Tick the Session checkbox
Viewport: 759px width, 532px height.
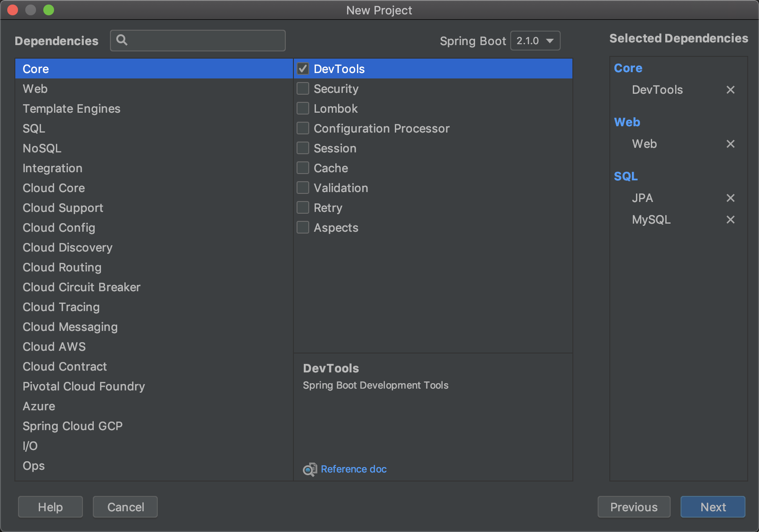[x=303, y=148]
